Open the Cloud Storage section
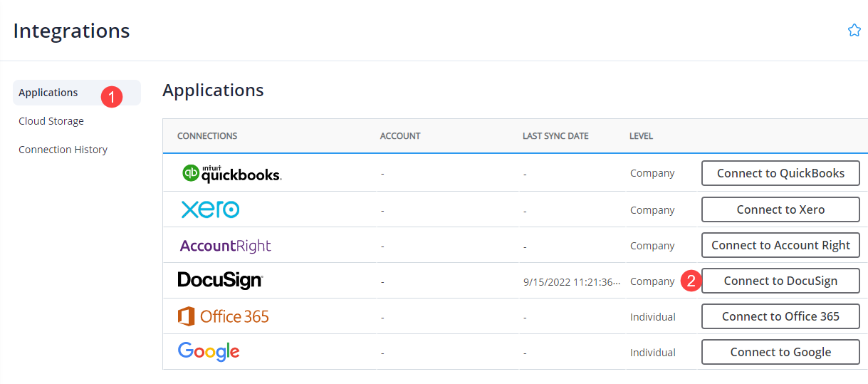The width and height of the screenshot is (868, 384). [51, 121]
